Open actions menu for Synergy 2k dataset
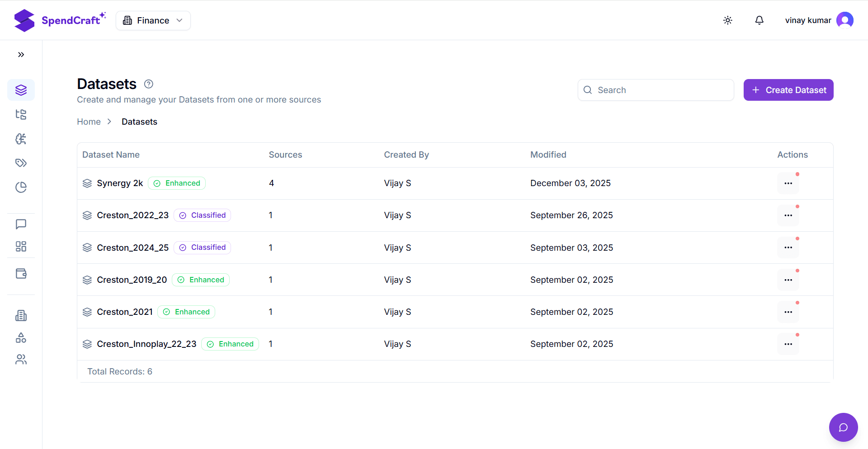 [x=788, y=183]
